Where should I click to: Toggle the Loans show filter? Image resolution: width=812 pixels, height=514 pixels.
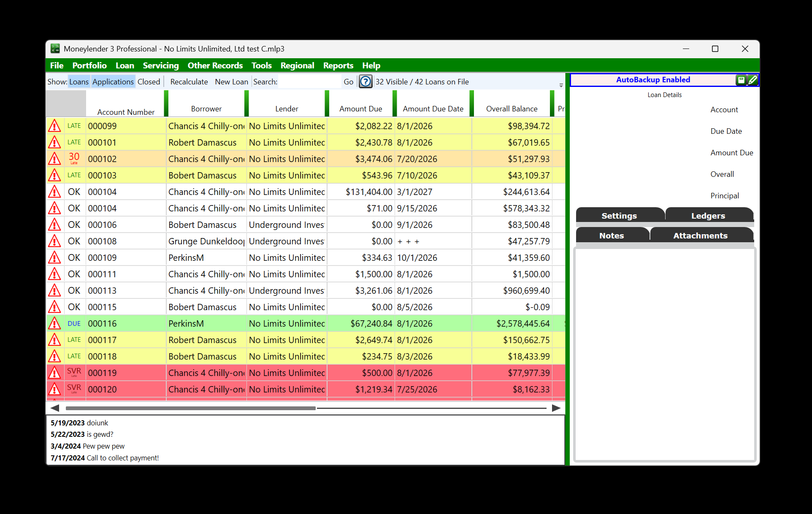click(79, 82)
